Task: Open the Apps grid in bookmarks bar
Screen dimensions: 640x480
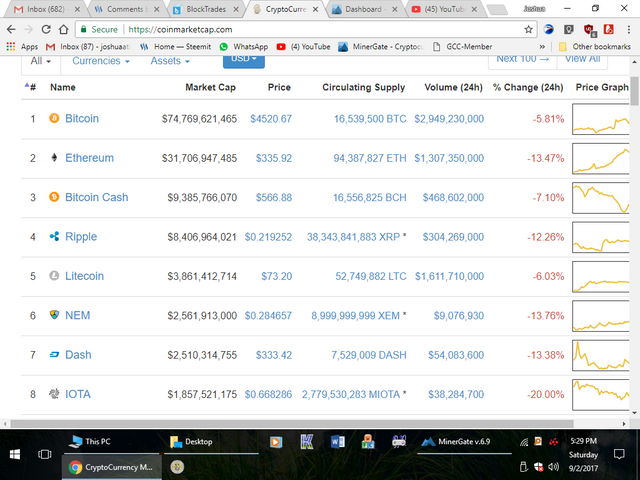Action: tap(22, 47)
